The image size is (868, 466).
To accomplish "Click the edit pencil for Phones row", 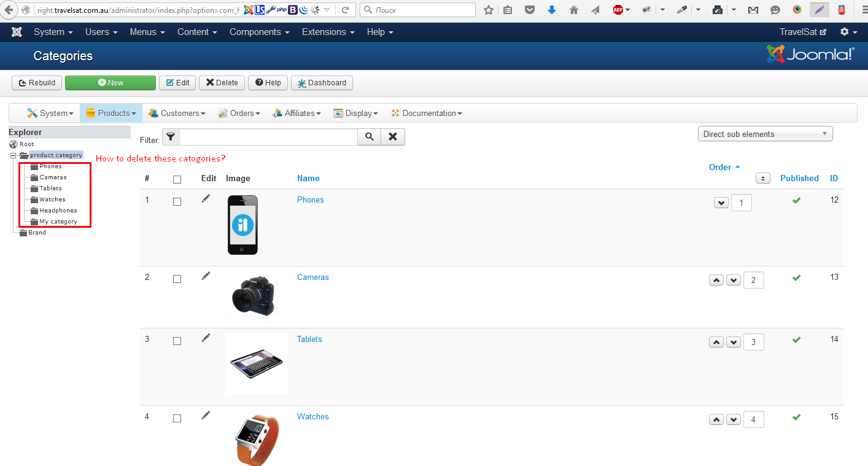I will pos(206,198).
